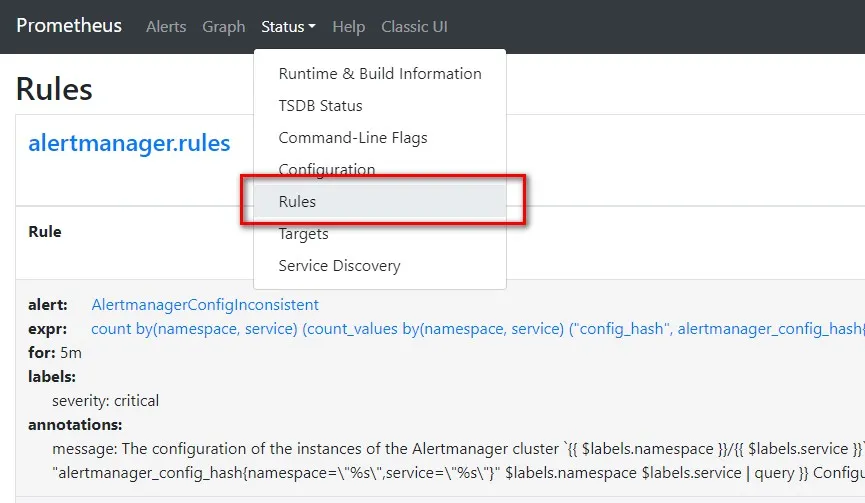Select Configuration in the Status menu

(x=380, y=169)
